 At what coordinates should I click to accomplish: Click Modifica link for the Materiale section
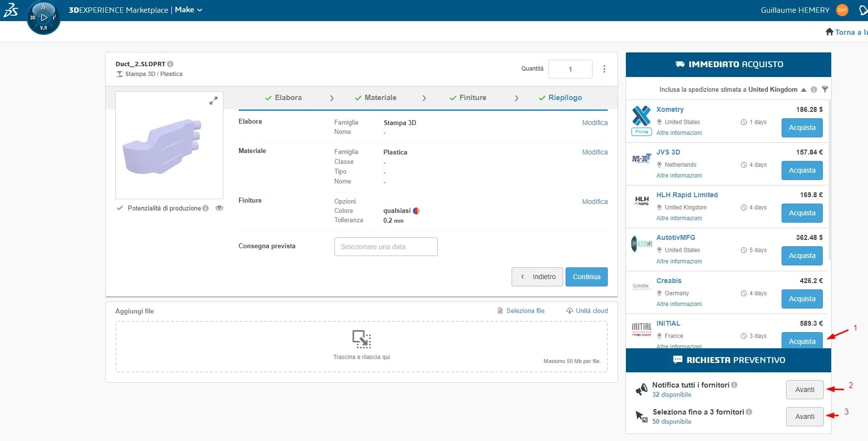click(x=595, y=152)
